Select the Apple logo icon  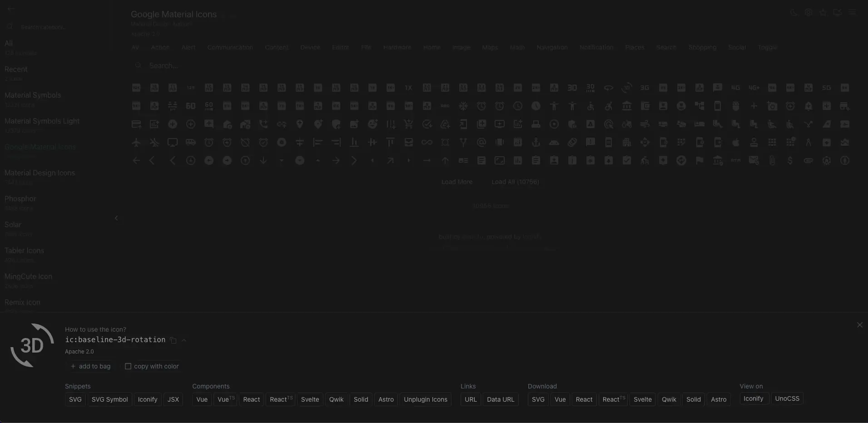click(735, 143)
